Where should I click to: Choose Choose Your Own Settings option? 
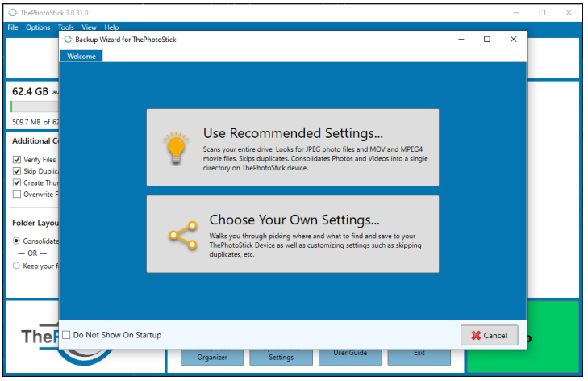click(293, 234)
